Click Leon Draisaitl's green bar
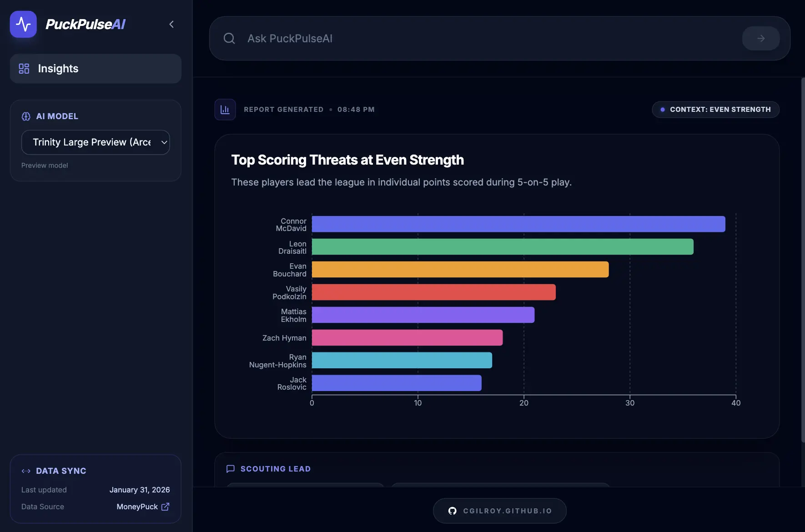Image resolution: width=805 pixels, height=532 pixels. pyautogui.click(x=502, y=247)
